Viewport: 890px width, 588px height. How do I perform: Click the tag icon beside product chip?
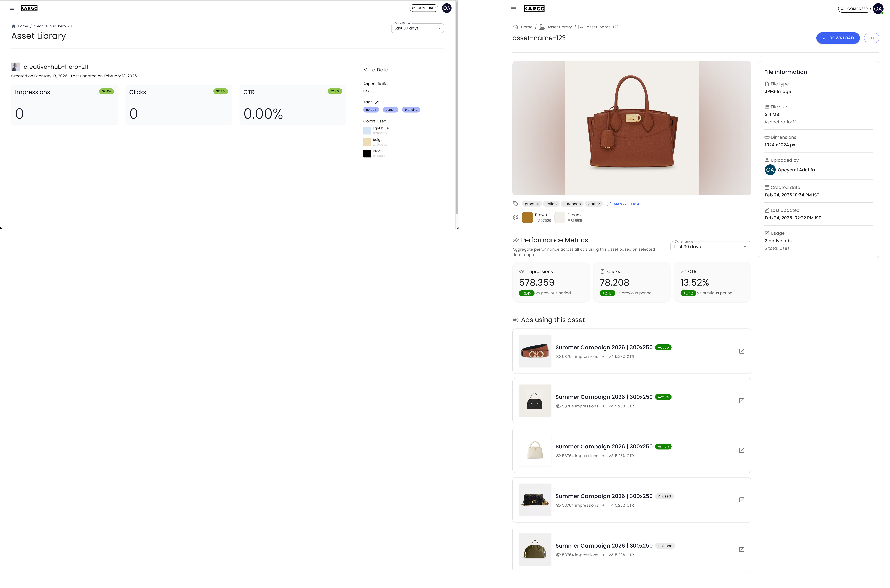click(x=516, y=204)
